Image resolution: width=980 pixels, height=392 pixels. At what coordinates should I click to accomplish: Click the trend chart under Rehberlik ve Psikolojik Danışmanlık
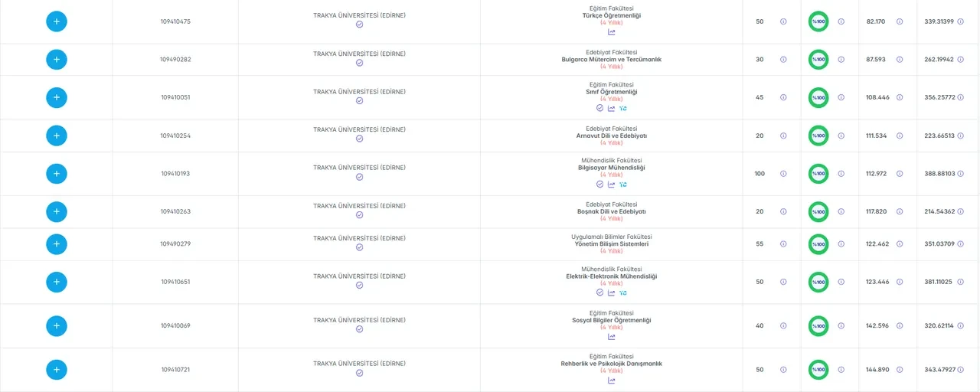coord(612,381)
